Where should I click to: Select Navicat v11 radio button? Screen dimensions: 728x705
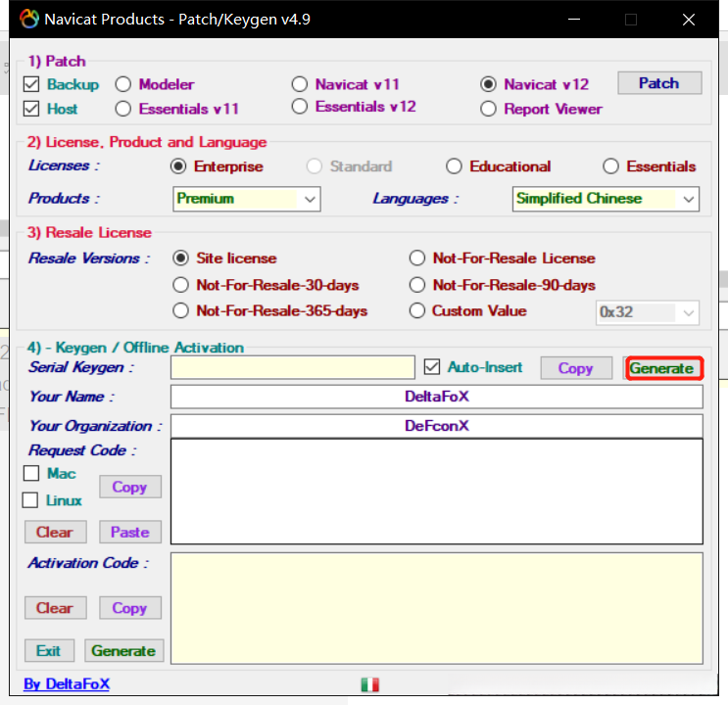click(x=300, y=84)
